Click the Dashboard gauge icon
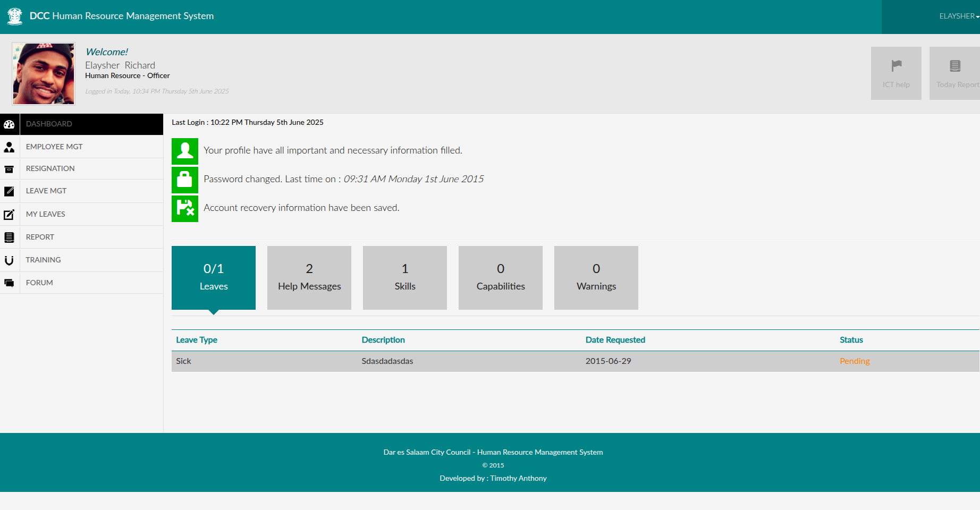980x510 pixels. (x=9, y=124)
